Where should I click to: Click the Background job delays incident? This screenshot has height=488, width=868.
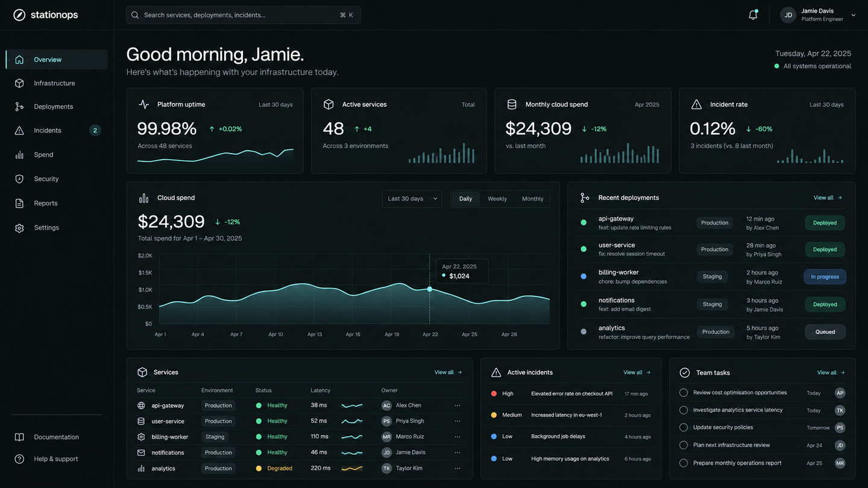[571, 436]
